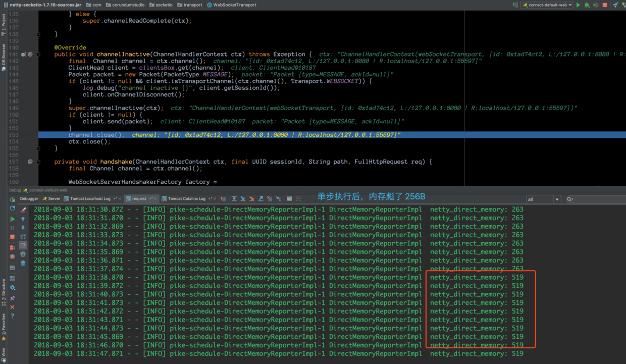The height and width of the screenshot is (364, 626).
Task: Click the Step Over icon in debug toolbar
Action: (234, 199)
